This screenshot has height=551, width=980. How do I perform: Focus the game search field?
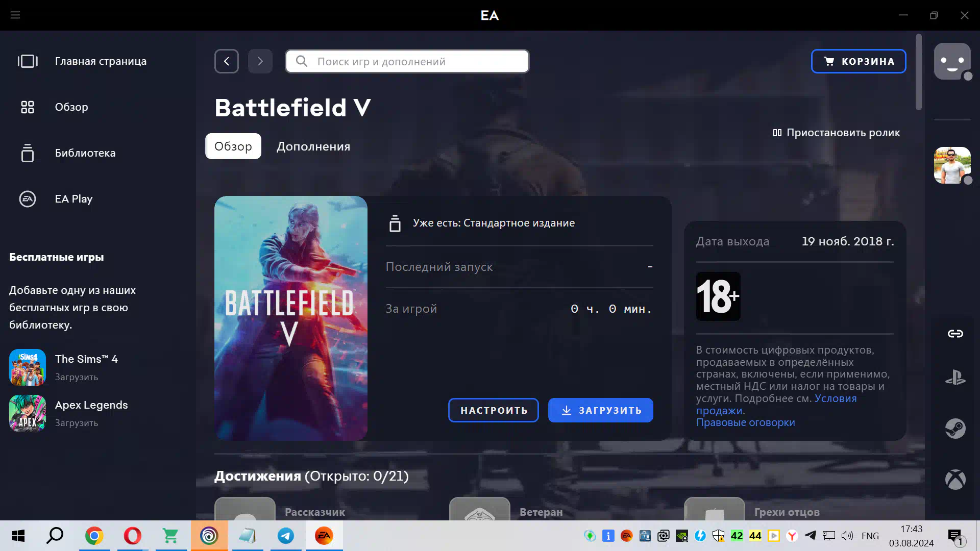[407, 61]
